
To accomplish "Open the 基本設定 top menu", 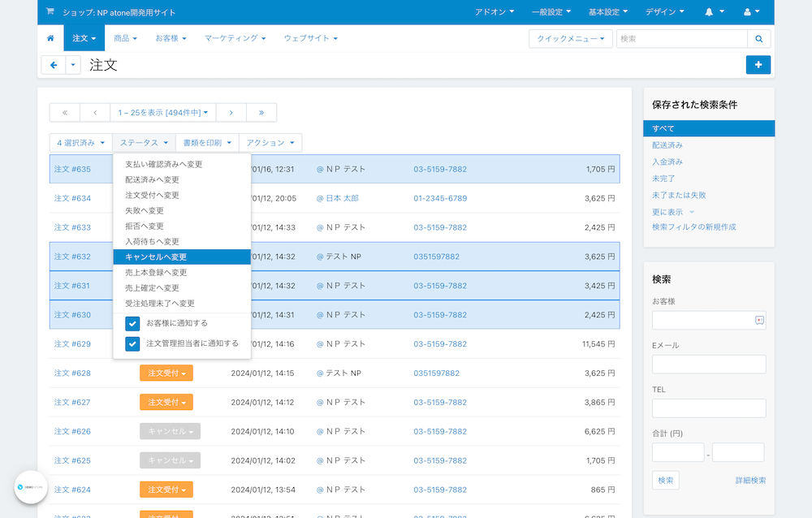I will [608, 12].
